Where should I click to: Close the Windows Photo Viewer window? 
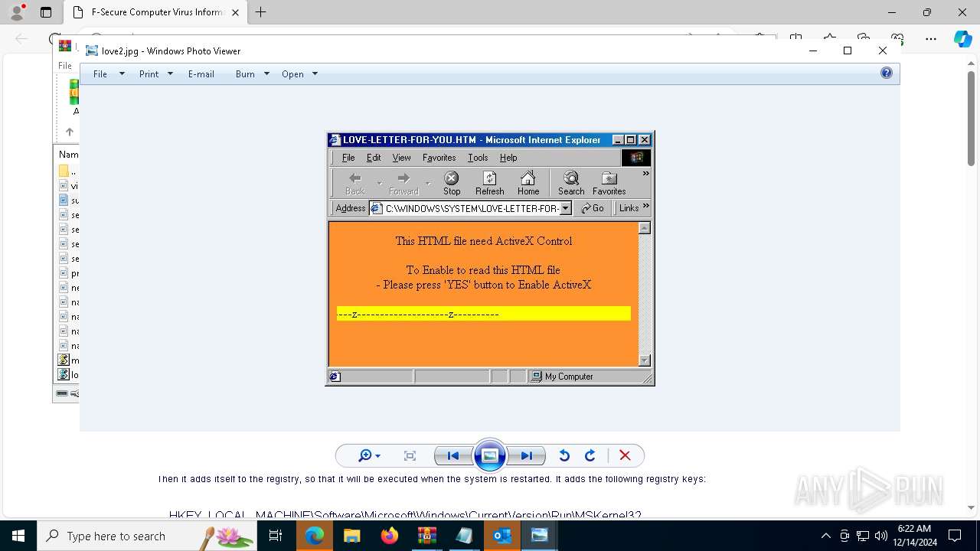click(x=883, y=51)
